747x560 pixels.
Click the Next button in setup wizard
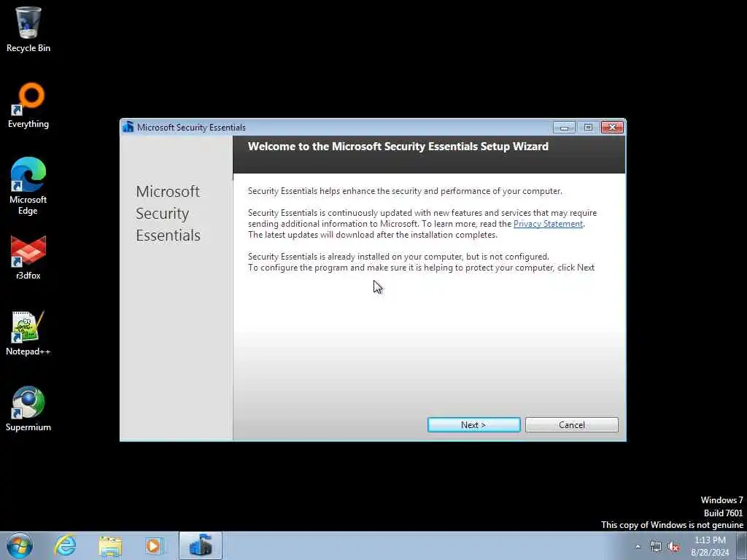pos(473,425)
